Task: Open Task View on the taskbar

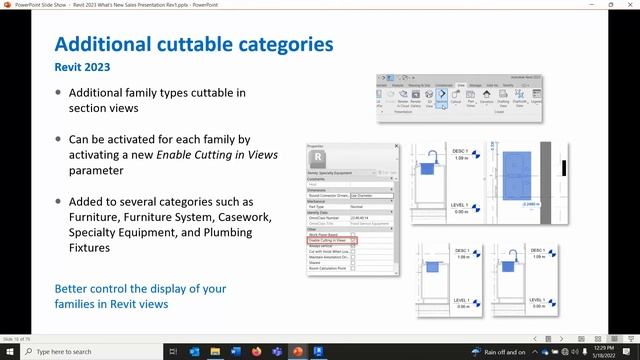Action: pyautogui.click(x=173, y=351)
